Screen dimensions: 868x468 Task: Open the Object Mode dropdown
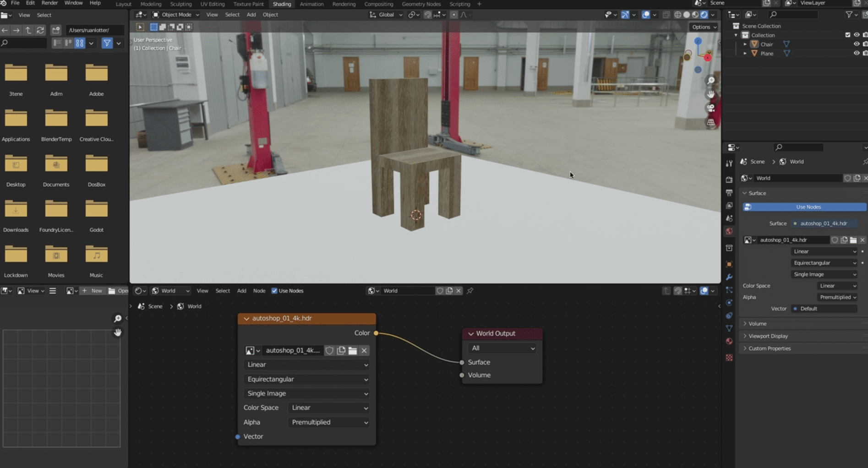coord(176,15)
